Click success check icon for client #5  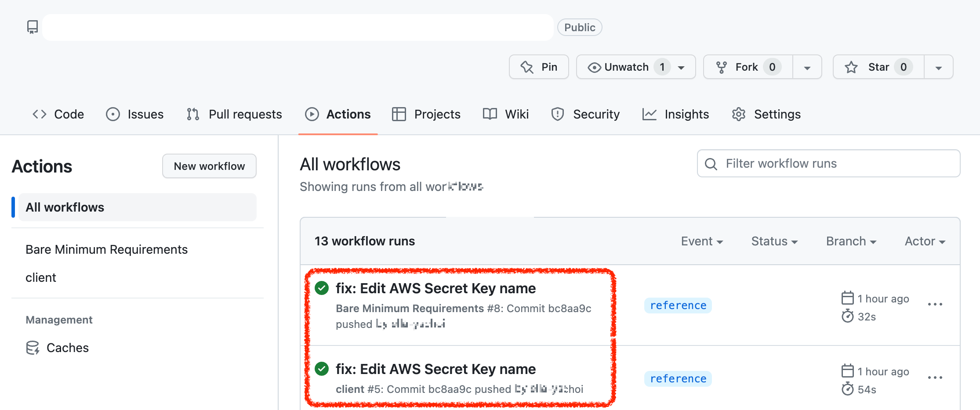322,369
